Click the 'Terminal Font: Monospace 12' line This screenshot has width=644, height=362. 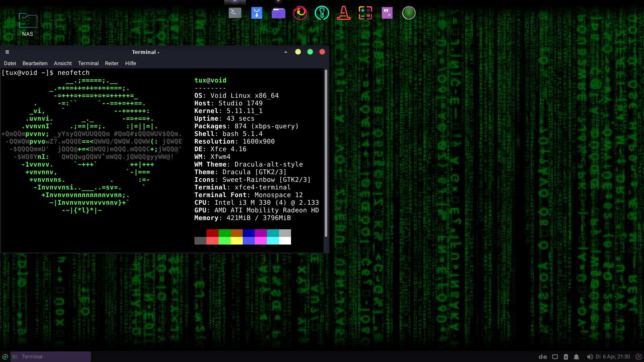tap(249, 195)
